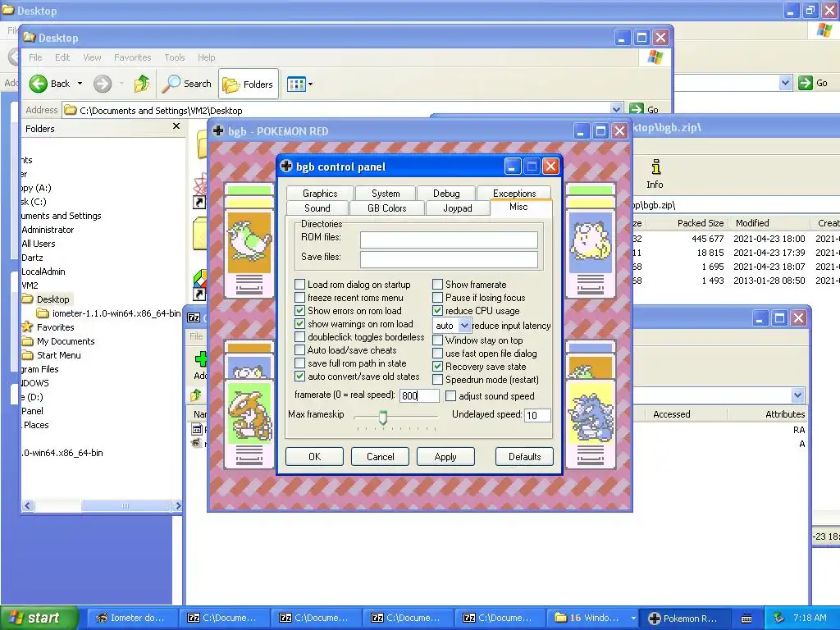Switch to Pokemon Red taskbar button
Viewport: 840px width, 630px height.
click(x=685, y=618)
